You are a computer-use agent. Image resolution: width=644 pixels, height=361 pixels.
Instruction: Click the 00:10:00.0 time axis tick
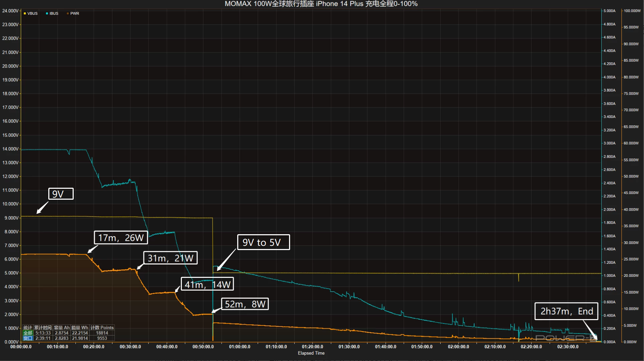(57, 347)
